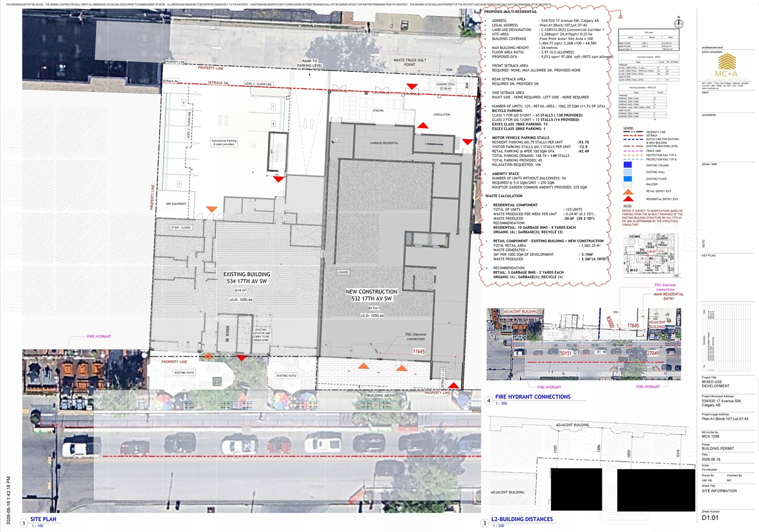Click the red entry arrow below the stair core
This screenshot has width=759, height=532.
click(x=278, y=179)
